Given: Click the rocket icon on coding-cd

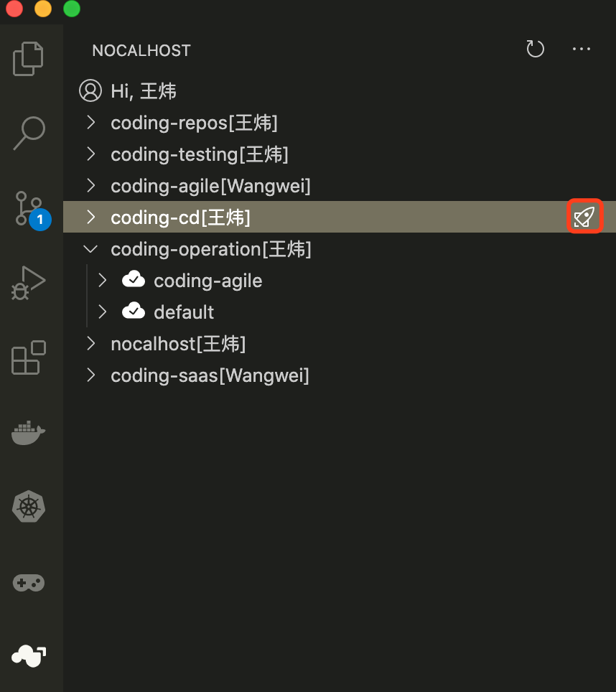Looking at the screenshot, I should pos(585,217).
